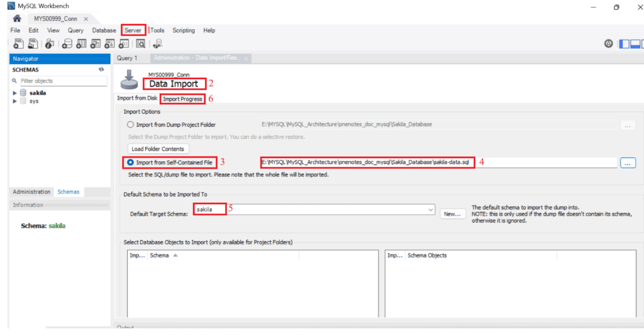This screenshot has height=336, width=644.
Task: Click the sys database icon
Action: 23,101
